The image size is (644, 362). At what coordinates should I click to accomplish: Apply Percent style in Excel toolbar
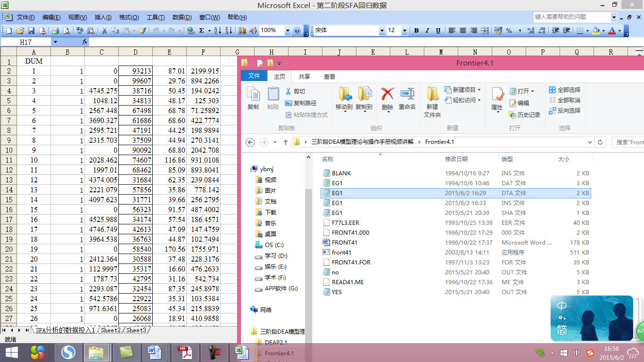[x=509, y=31]
